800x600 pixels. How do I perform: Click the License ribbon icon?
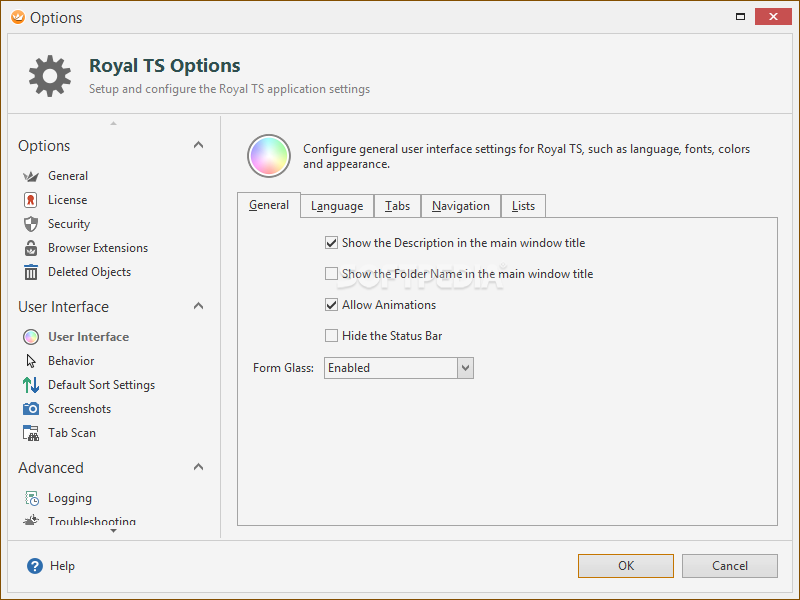31,200
